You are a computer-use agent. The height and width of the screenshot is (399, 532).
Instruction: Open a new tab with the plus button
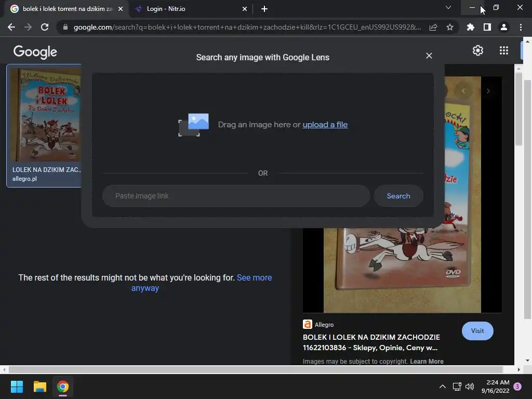[x=264, y=9]
